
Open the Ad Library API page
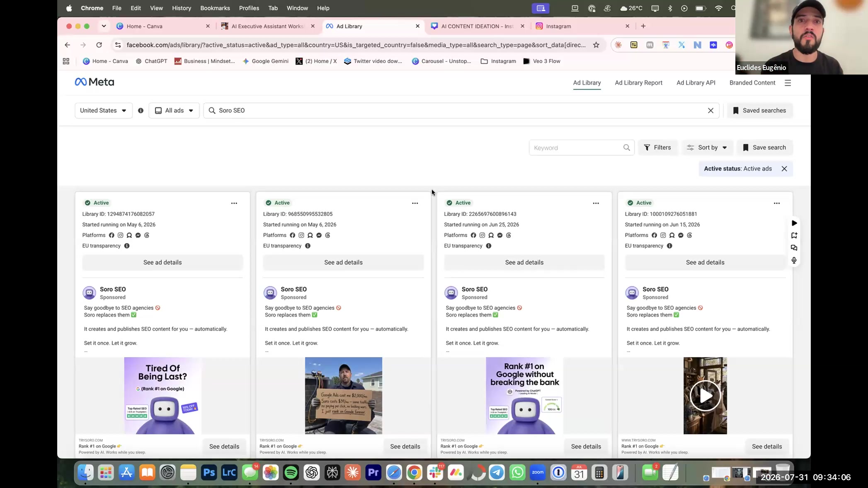pos(696,83)
